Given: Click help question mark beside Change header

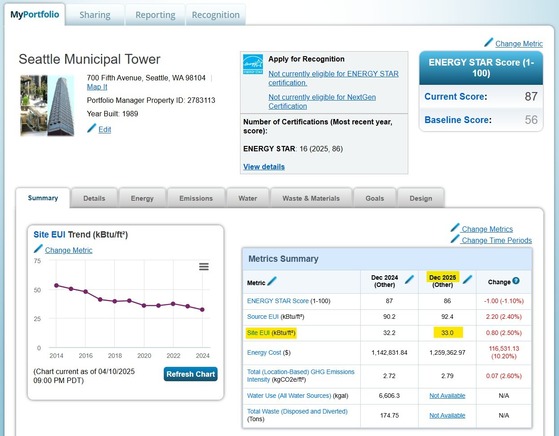Looking at the screenshot, I should pos(516,281).
